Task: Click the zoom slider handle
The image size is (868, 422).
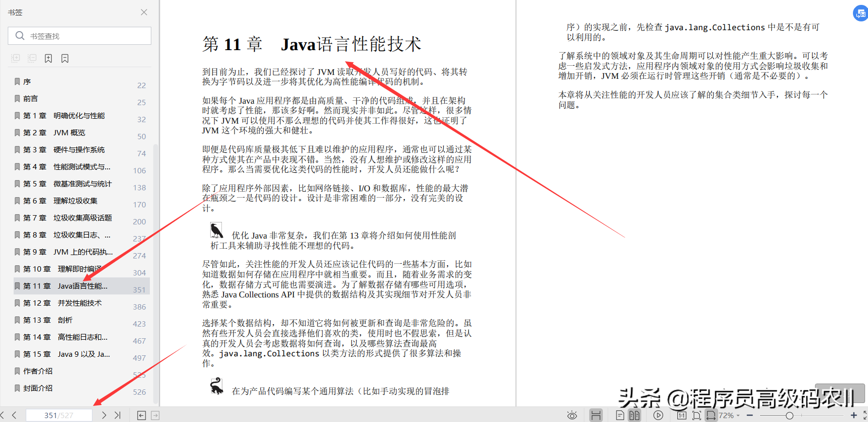Action: (x=789, y=415)
